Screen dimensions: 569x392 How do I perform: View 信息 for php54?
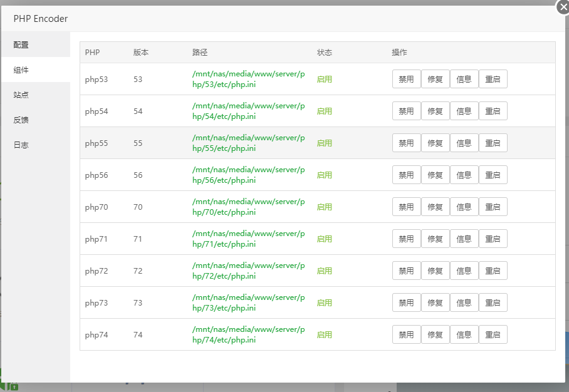click(x=464, y=111)
